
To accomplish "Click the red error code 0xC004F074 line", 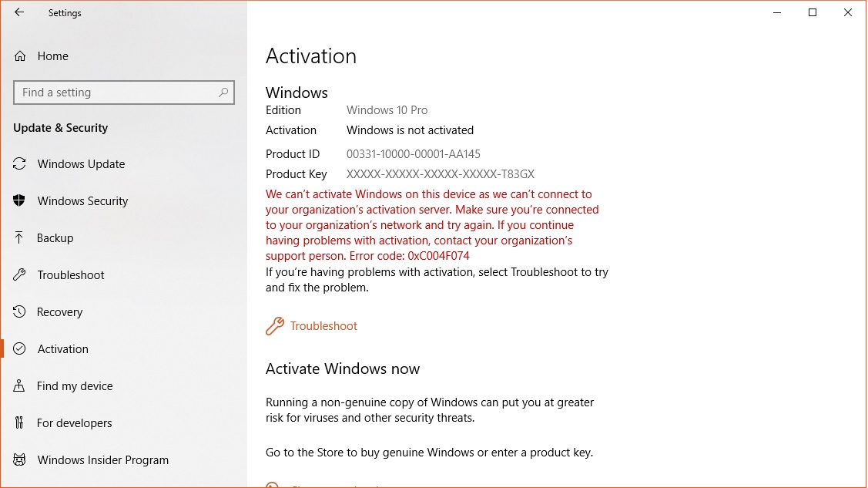I will point(367,256).
